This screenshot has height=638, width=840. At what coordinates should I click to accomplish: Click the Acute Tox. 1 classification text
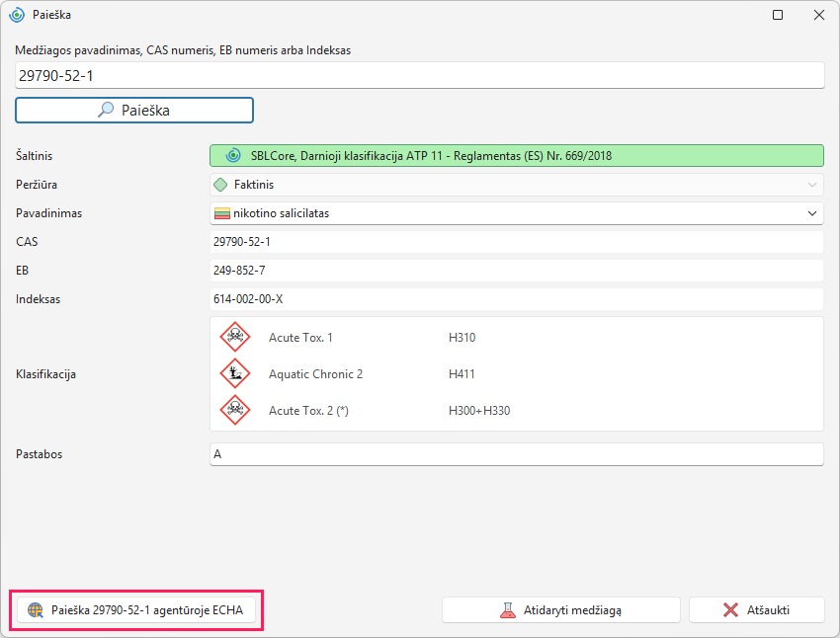tap(300, 338)
